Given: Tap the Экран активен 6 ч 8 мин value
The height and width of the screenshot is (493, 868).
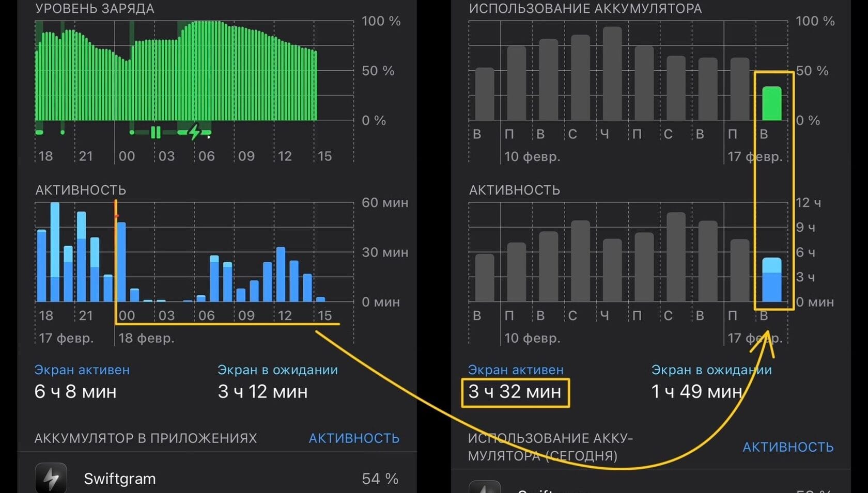Looking at the screenshot, I should pyautogui.click(x=75, y=392).
